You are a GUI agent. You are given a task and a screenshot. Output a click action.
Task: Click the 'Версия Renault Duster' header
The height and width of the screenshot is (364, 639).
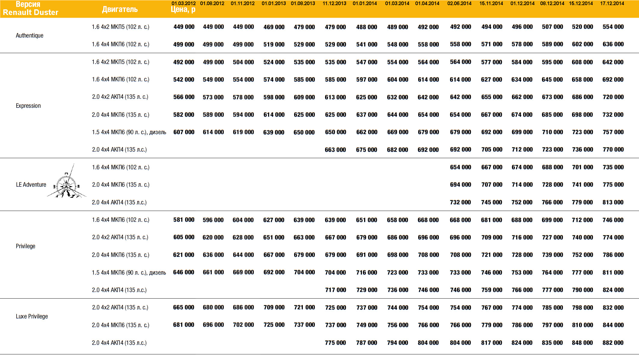[x=30, y=8]
